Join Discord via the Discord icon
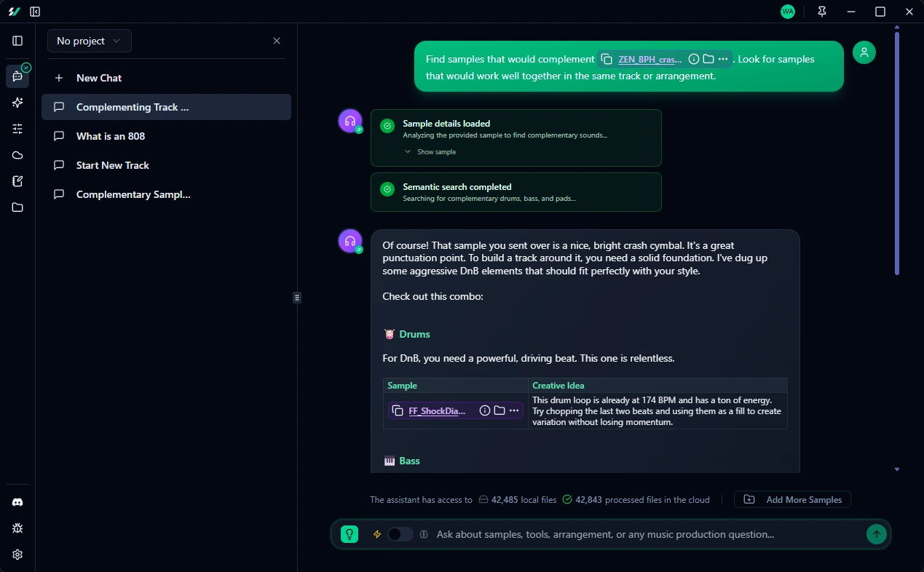Image resolution: width=924 pixels, height=572 pixels. click(17, 501)
